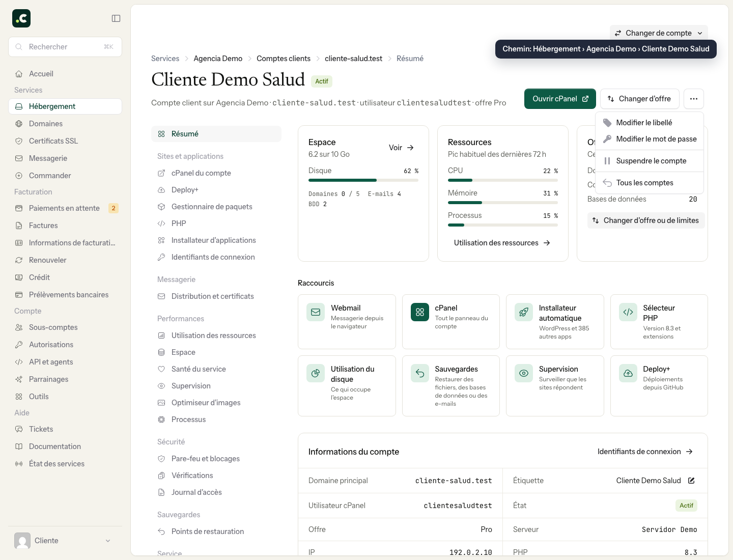Click the green app logo

point(21,18)
